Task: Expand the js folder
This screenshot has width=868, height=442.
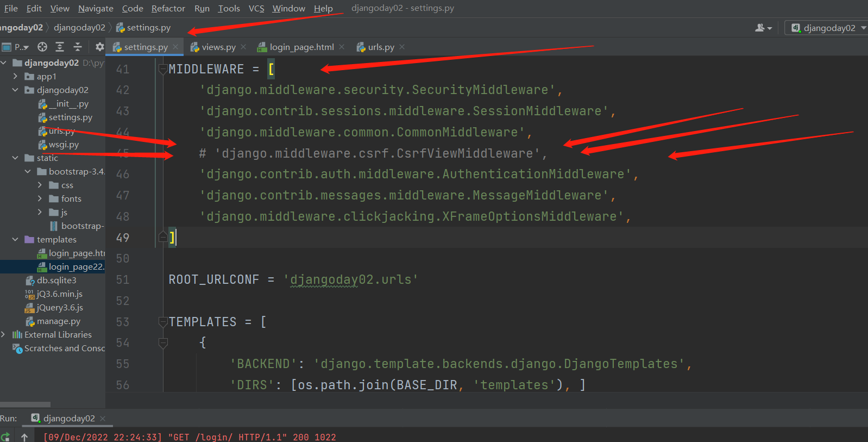Action: pyautogui.click(x=40, y=212)
